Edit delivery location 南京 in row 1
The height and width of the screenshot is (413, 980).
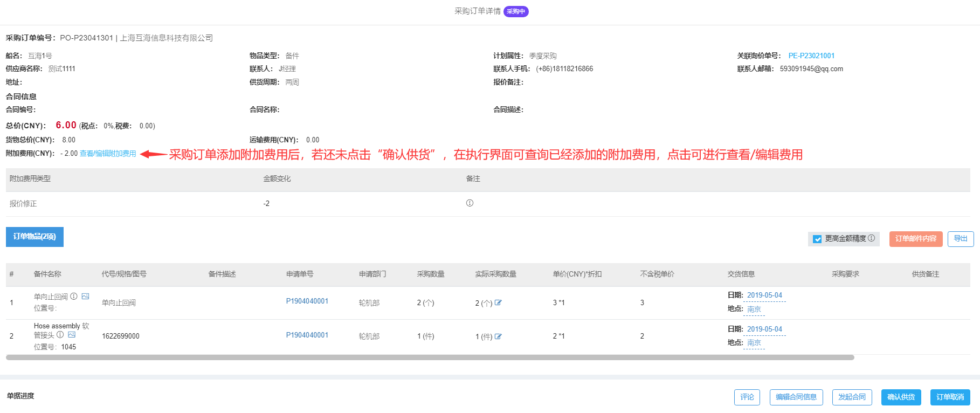pos(754,309)
